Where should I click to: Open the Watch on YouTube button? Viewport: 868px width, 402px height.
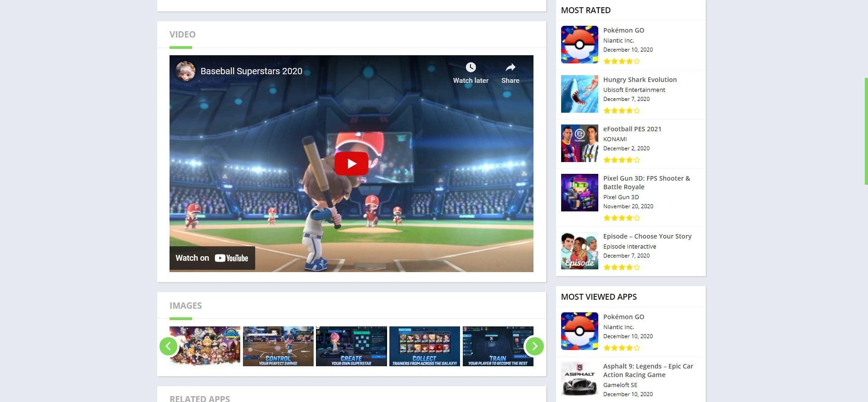point(212,258)
